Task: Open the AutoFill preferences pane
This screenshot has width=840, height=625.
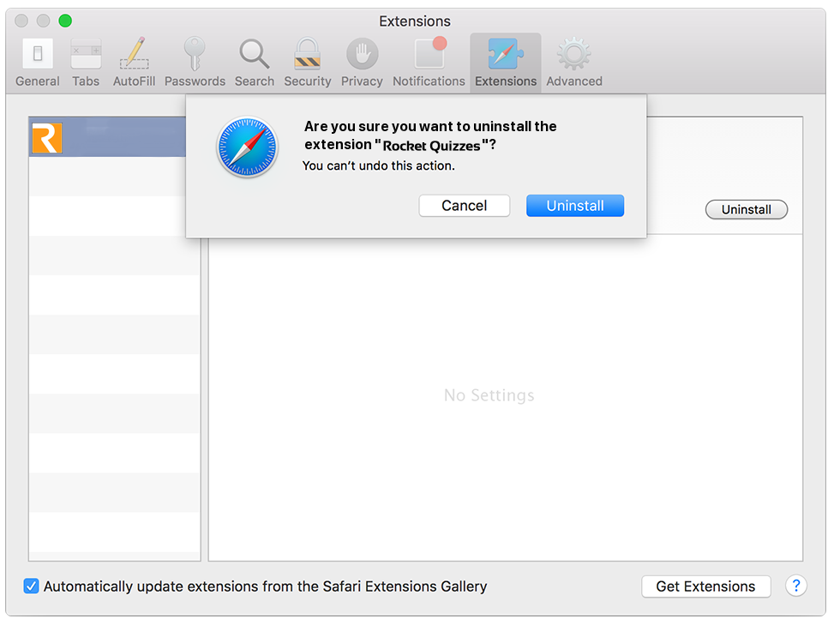Action: (134, 63)
